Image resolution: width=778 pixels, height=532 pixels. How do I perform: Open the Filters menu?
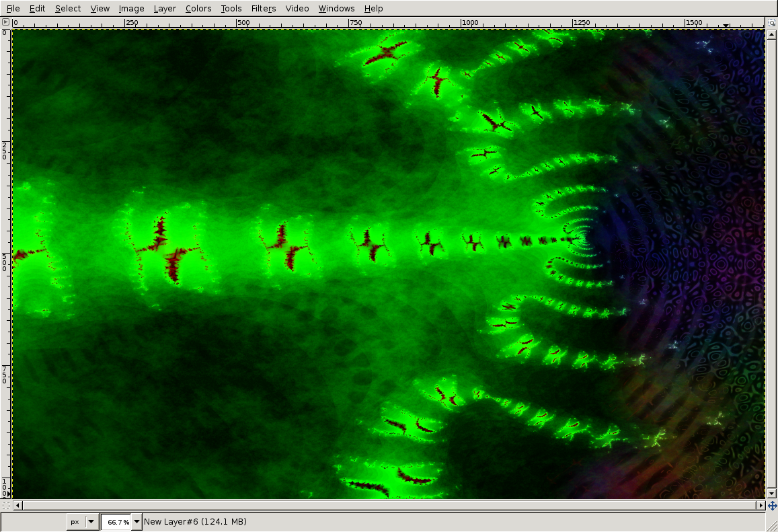(264, 9)
